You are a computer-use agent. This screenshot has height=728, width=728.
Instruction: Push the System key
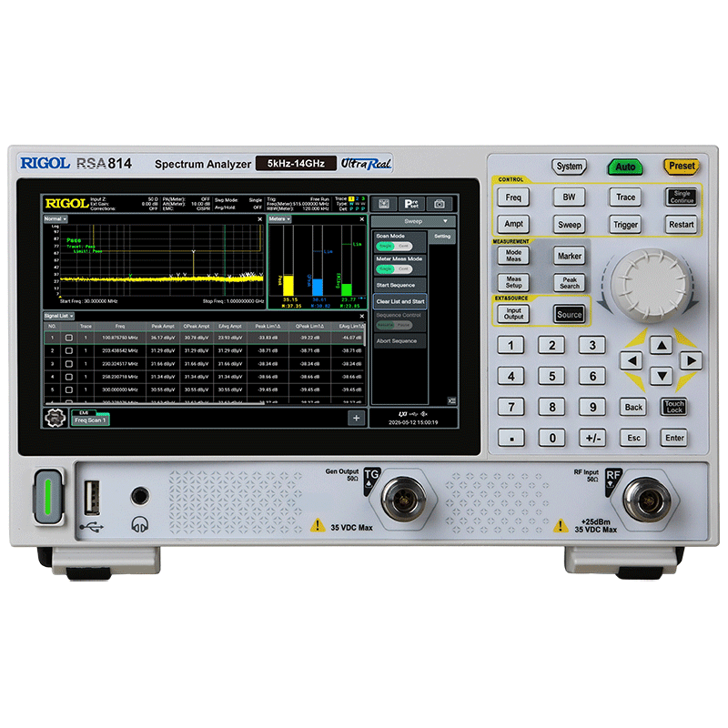(x=570, y=167)
